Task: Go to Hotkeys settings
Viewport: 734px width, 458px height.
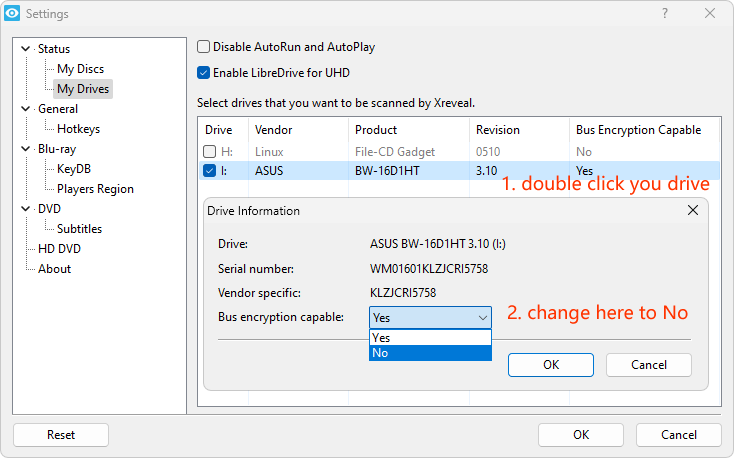Action: tap(78, 129)
